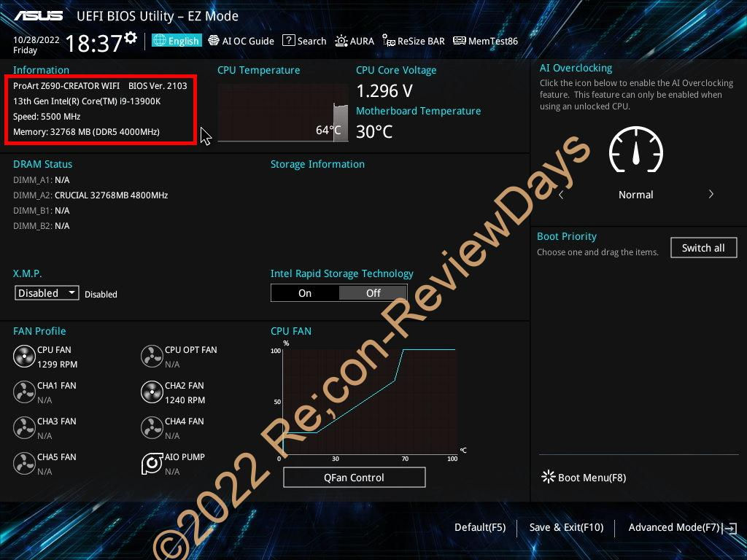Turn Intel Rapid Storage Technology On
747x560 pixels.
click(305, 293)
